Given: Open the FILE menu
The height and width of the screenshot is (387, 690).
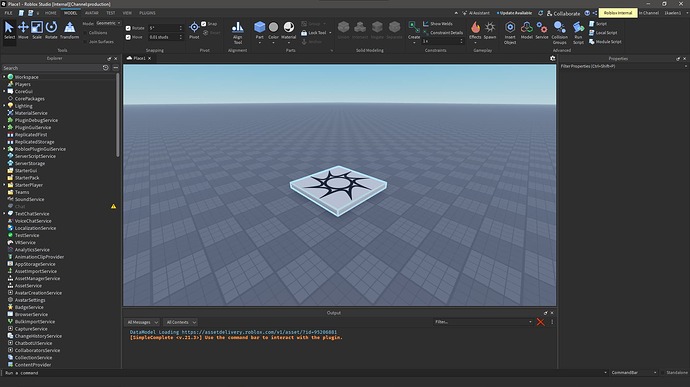Looking at the screenshot, I should tap(8, 13).
